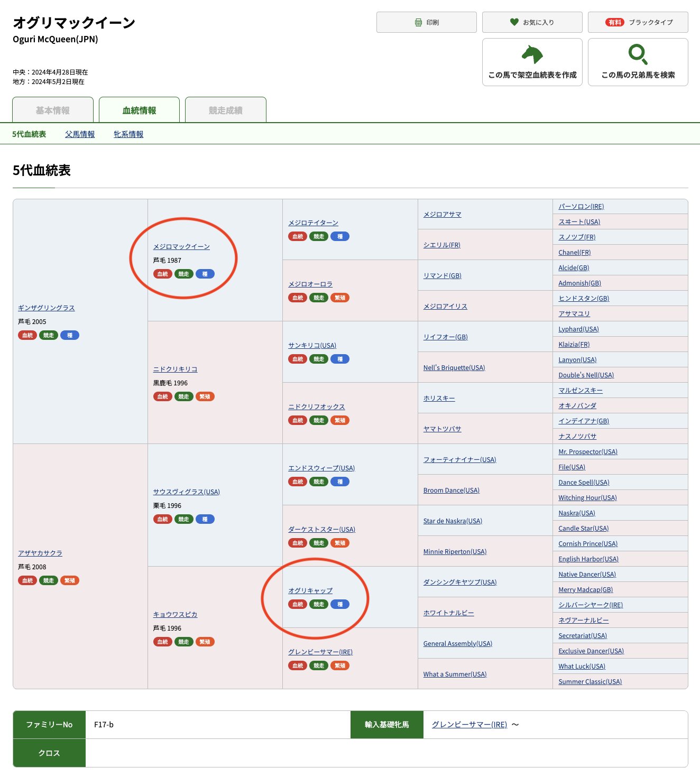Open the リマンド(GB) link
The image size is (700, 777).
[443, 275]
